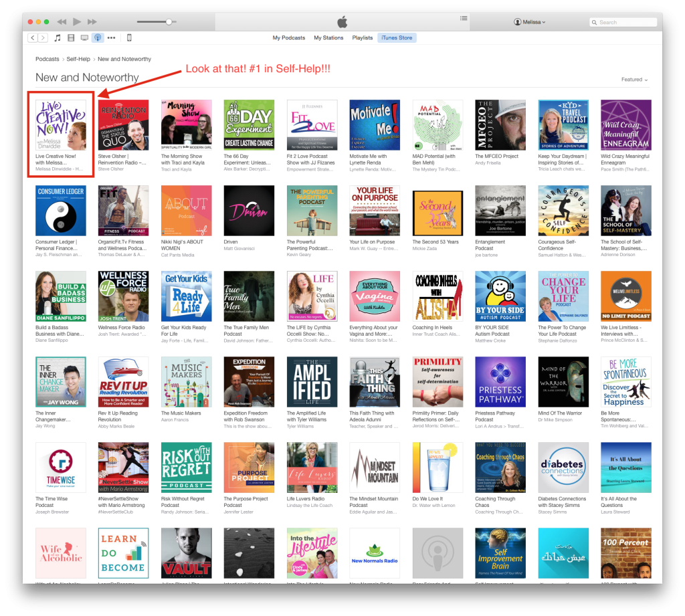Open the Featured sort dropdown
The width and height of the screenshot is (685, 616).
click(634, 80)
